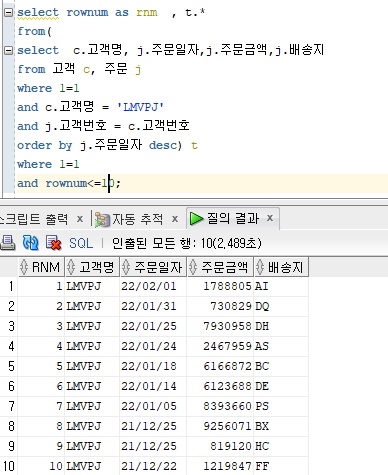This screenshot has width=388, height=475.
Task: Switch to the 자동 추적 tab
Action: pyautogui.click(x=137, y=219)
